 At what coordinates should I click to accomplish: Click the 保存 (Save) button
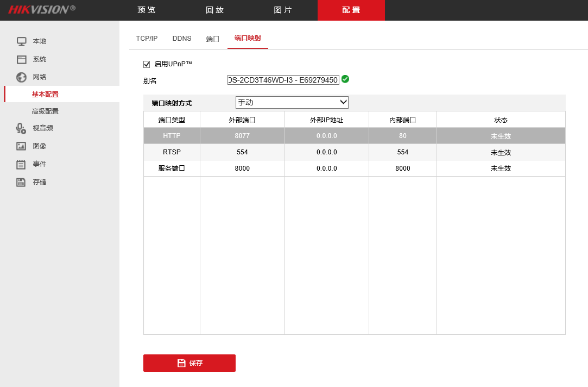coord(189,363)
